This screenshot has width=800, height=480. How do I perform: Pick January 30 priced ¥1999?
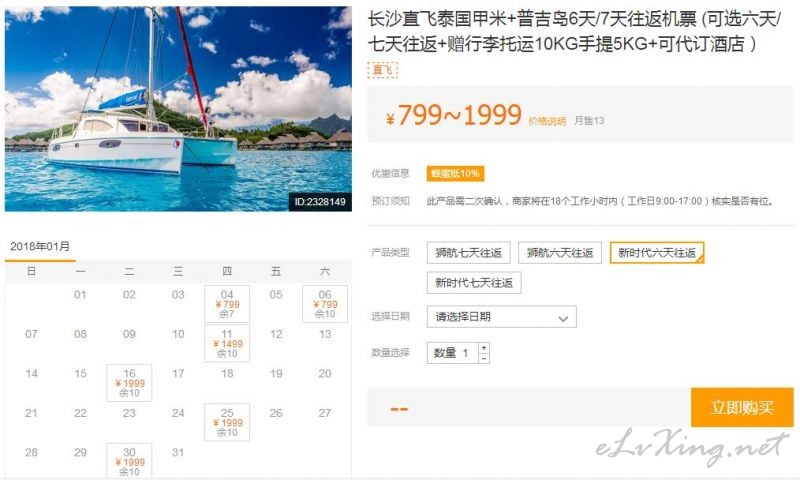(x=129, y=461)
